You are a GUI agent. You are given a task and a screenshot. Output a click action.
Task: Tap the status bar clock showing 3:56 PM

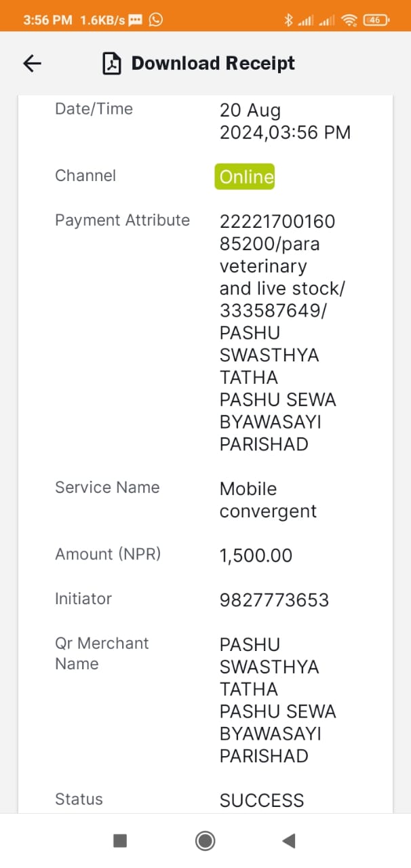pos(47,20)
